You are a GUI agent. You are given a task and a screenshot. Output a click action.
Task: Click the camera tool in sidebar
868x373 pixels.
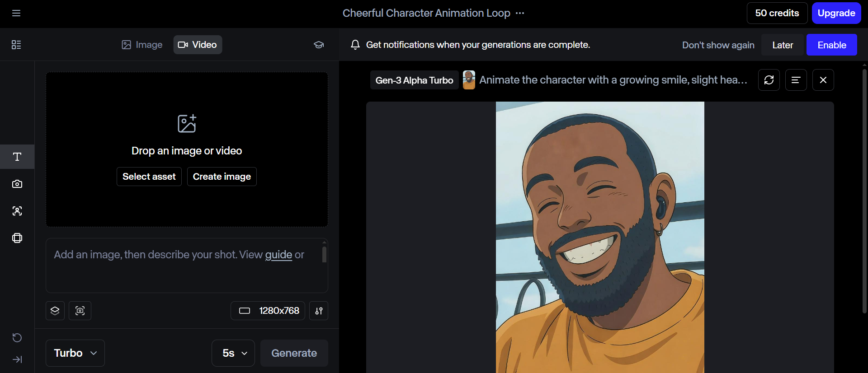click(x=17, y=184)
